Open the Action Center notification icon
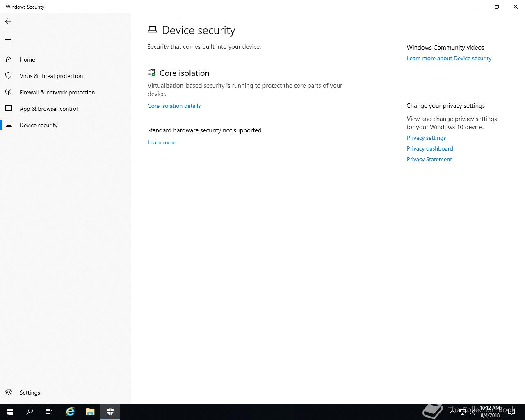The width and height of the screenshot is (525, 420). coord(511,412)
